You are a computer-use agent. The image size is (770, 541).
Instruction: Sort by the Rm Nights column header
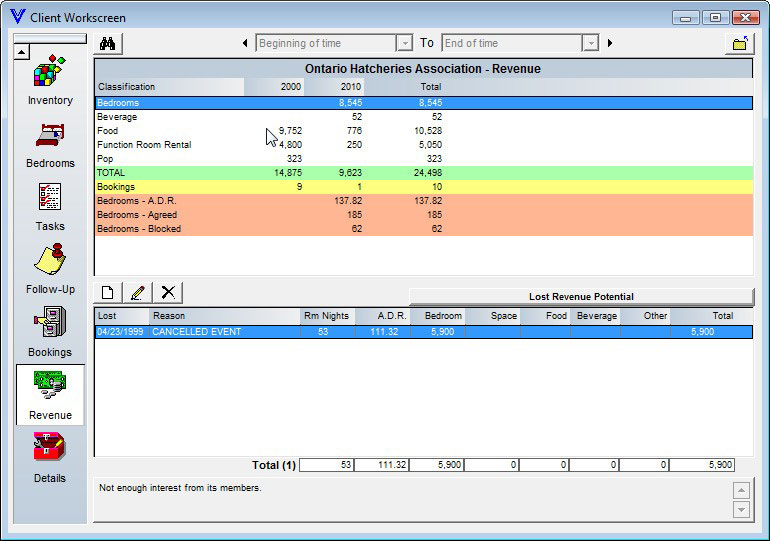tap(326, 316)
